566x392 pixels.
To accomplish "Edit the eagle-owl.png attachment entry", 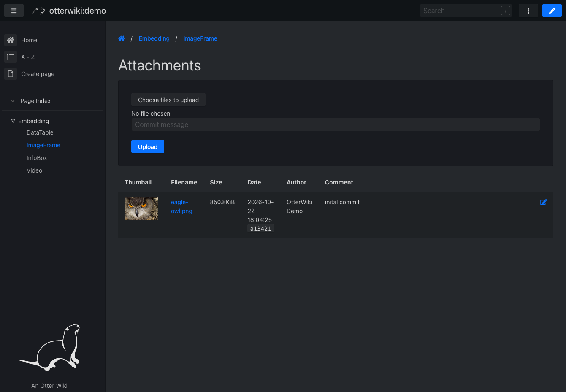I will pos(544,202).
